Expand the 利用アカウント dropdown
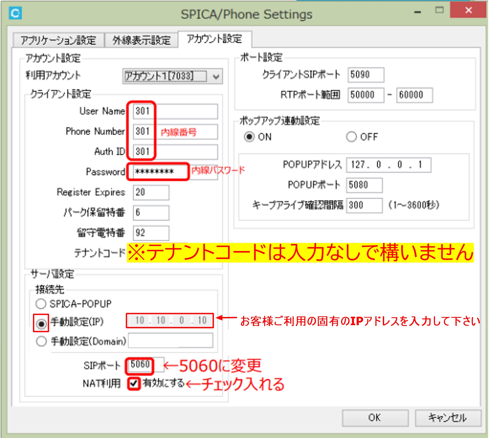This screenshot has height=438, width=504. (x=172, y=76)
